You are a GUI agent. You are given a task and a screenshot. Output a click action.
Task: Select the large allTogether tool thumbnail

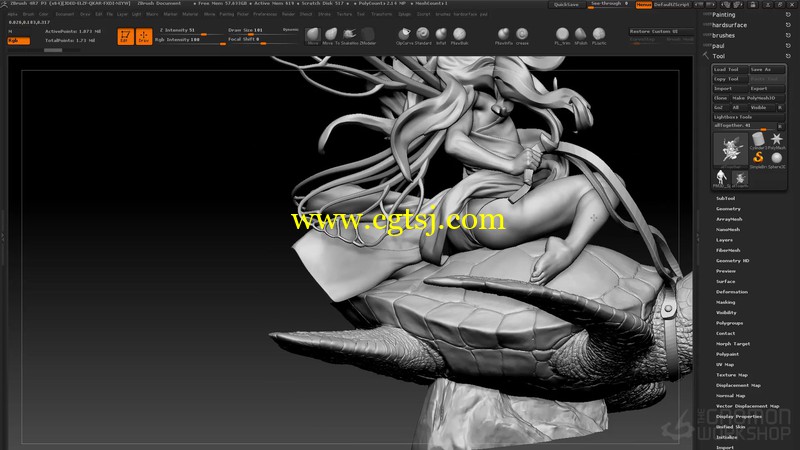[x=731, y=150]
